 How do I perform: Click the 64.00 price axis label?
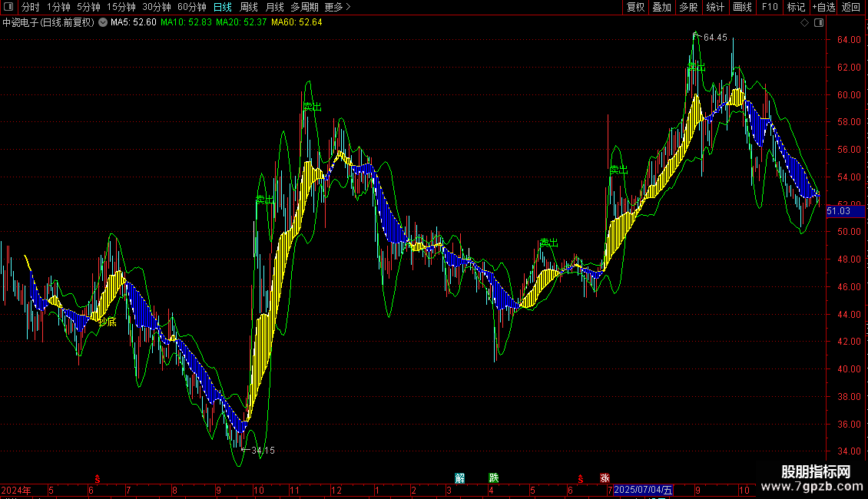click(x=849, y=40)
